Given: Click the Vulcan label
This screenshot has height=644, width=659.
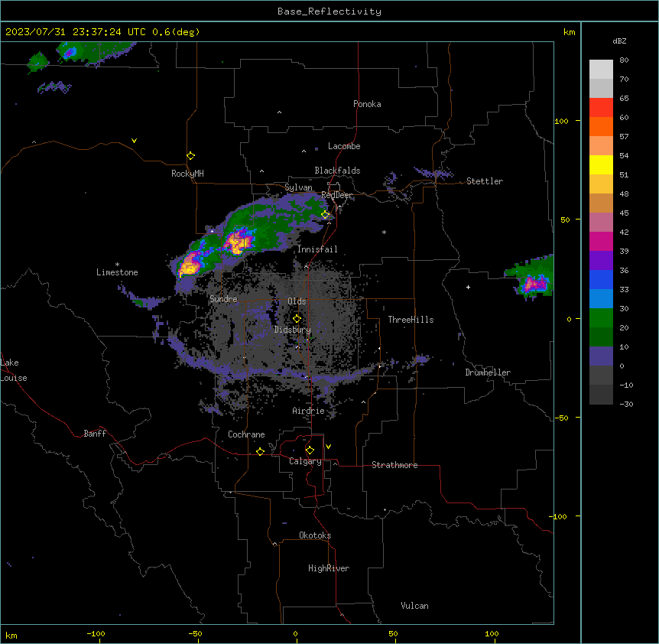Looking at the screenshot, I should click(x=415, y=606).
